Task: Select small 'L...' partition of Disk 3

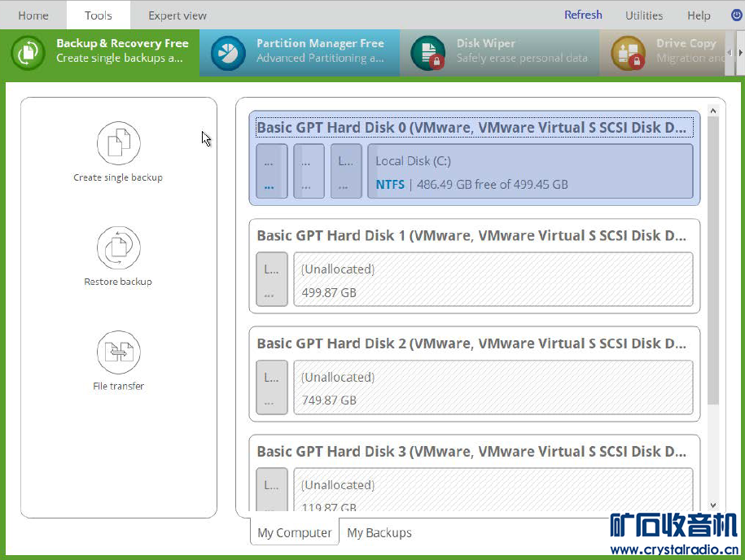Action: point(272,489)
